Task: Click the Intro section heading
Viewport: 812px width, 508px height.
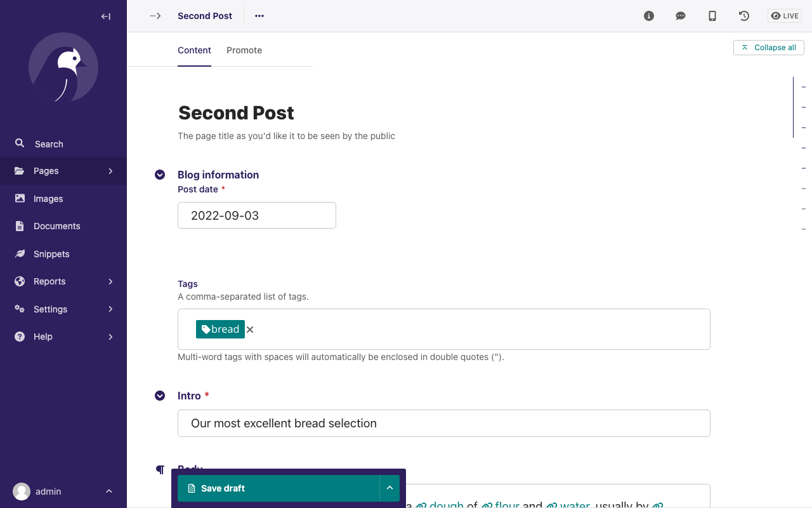Action: coord(189,396)
